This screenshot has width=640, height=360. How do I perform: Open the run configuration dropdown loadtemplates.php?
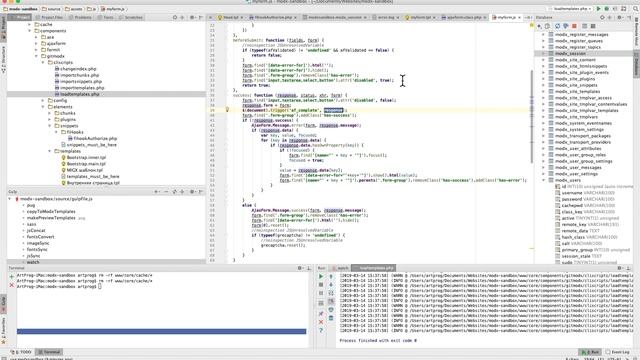tap(571, 9)
